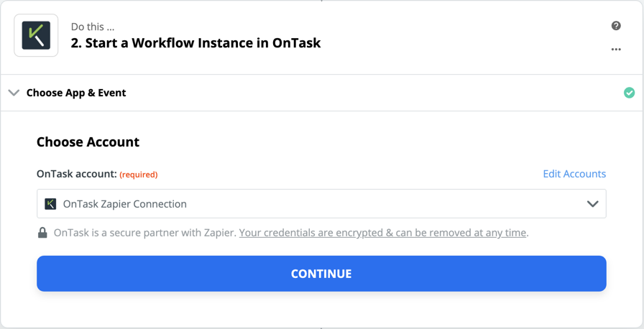Open the help question mark icon
Screen dimensions: 644x329
[616, 26]
